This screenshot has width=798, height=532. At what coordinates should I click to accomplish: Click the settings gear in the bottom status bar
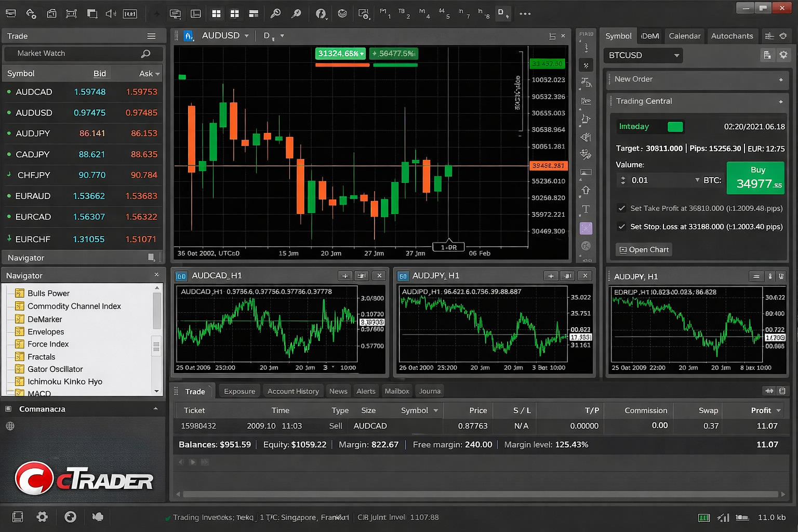pyautogui.click(x=42, y=516)
